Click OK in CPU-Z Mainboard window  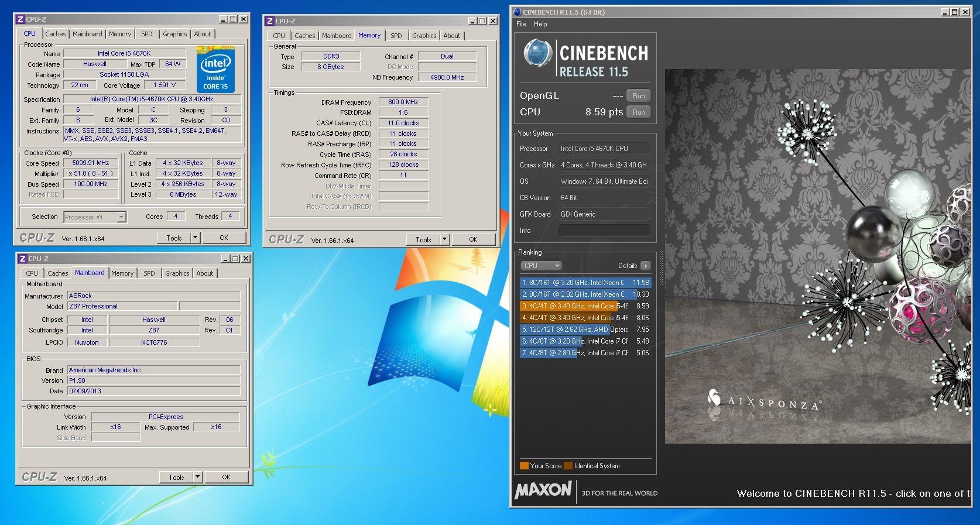point(226,477)
